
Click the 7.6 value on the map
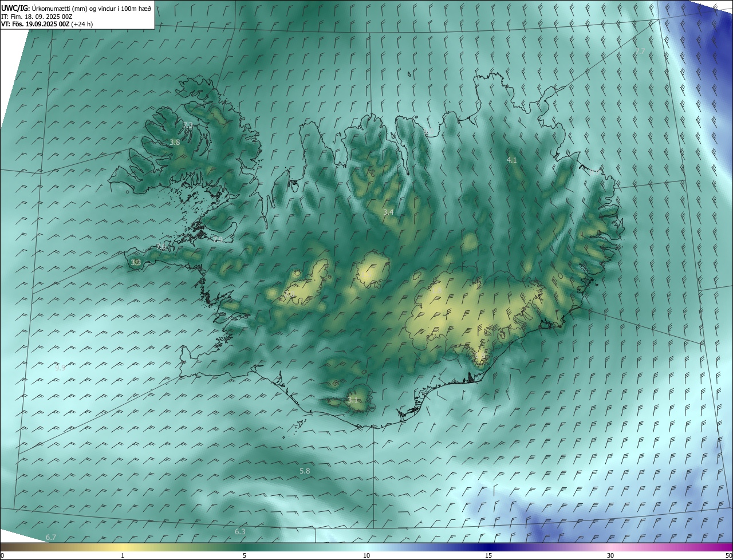tap(161, 247)
